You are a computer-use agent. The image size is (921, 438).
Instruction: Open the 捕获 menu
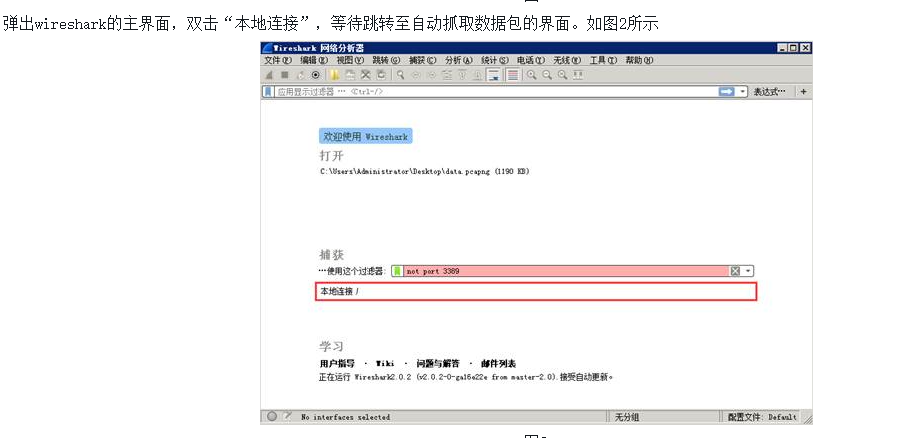(422, 60)
